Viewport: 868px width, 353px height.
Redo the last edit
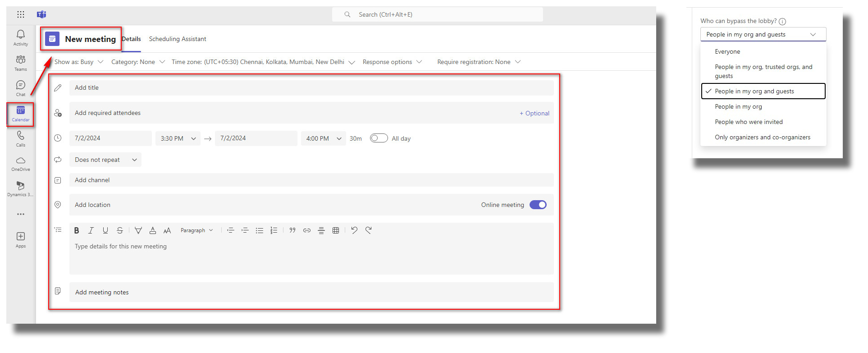point(369,230)
